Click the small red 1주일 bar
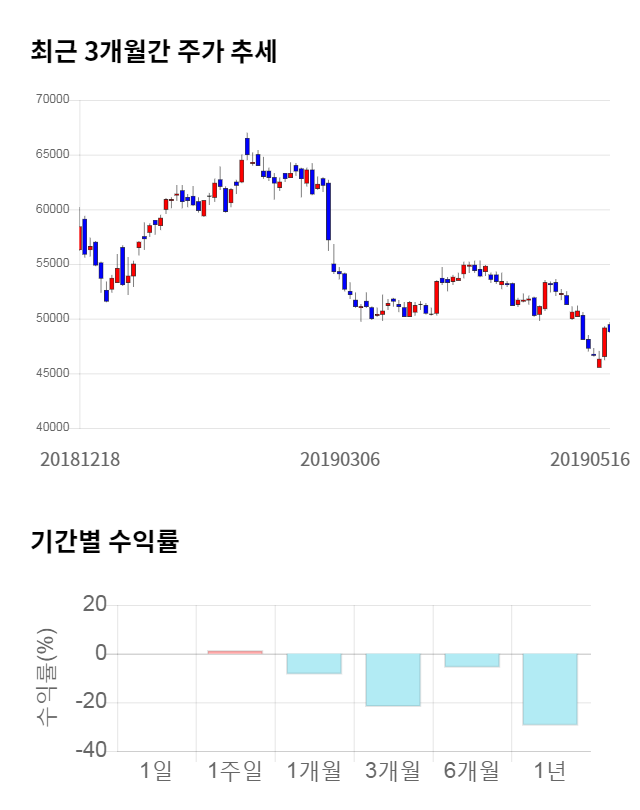640x810 pixels. [235, 652]
